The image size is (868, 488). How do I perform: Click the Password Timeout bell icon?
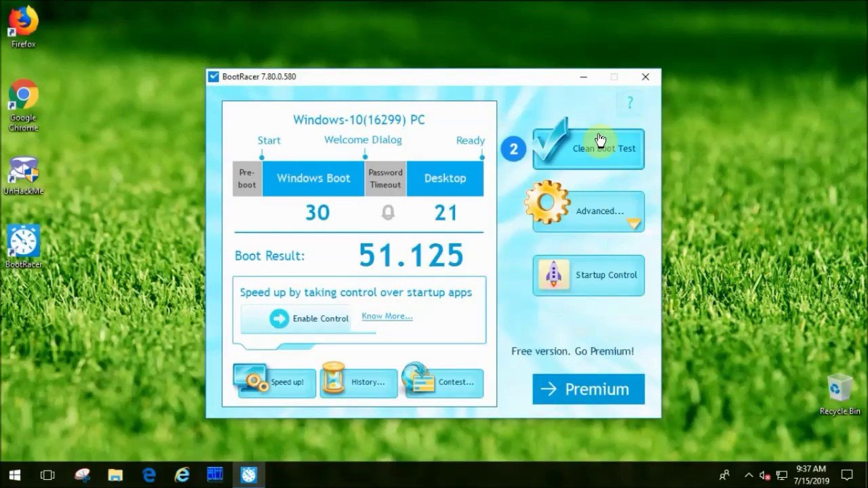387,213
